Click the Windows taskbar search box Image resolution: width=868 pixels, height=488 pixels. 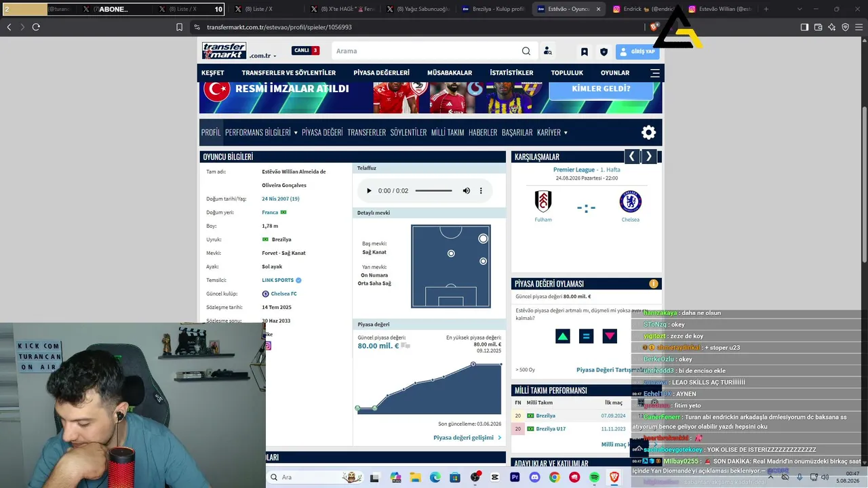316,477
